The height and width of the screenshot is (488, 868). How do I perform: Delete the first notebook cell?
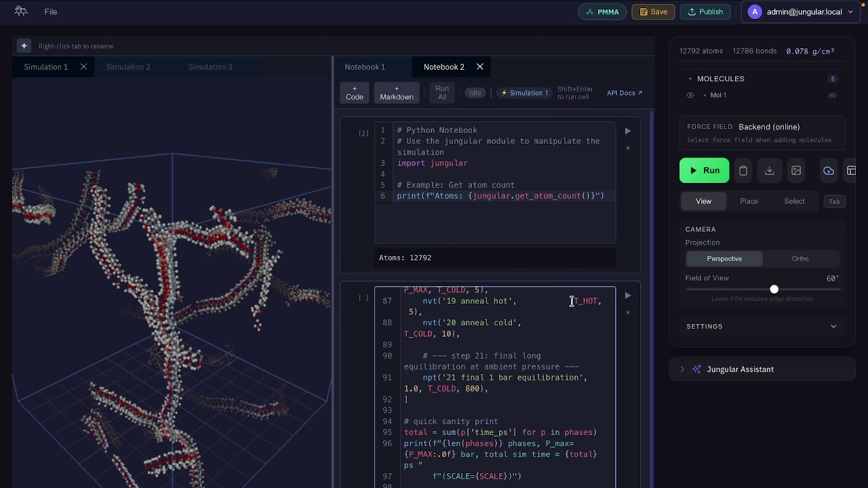coord(628,148)
